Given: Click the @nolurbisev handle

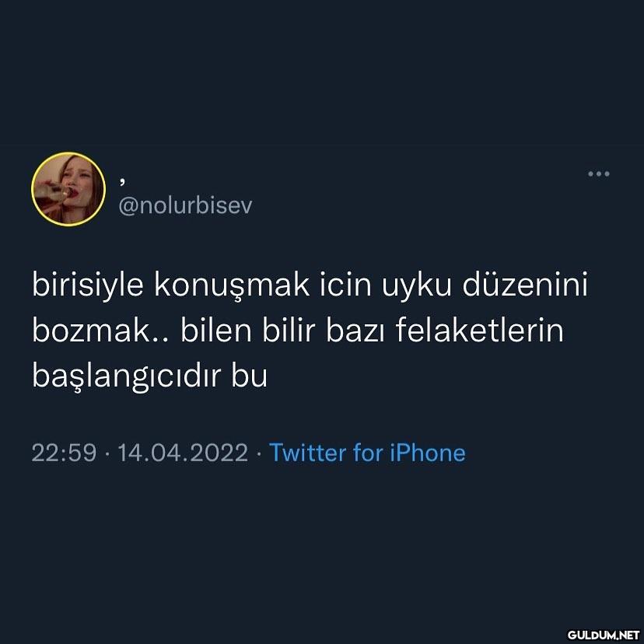Looking at the screenshot, I should 185,205.
